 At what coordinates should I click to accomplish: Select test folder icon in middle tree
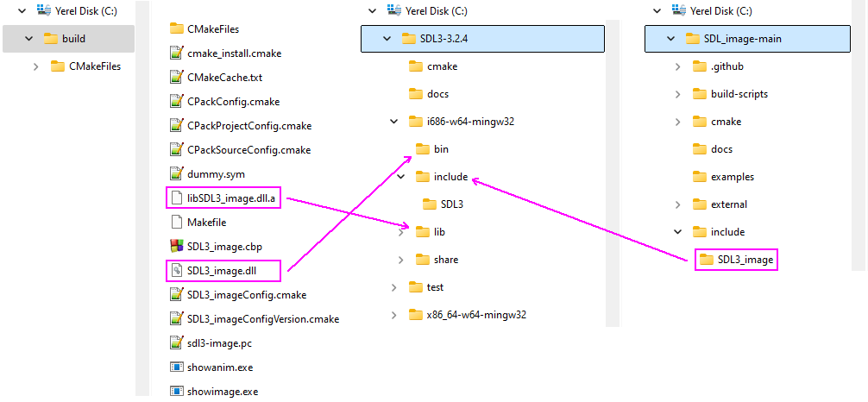pos(416,287)
